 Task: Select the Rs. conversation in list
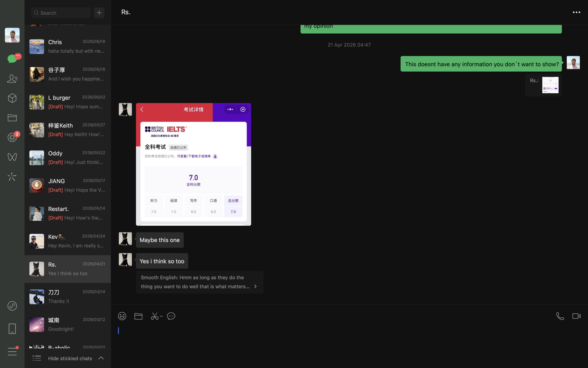click(68, 269)
